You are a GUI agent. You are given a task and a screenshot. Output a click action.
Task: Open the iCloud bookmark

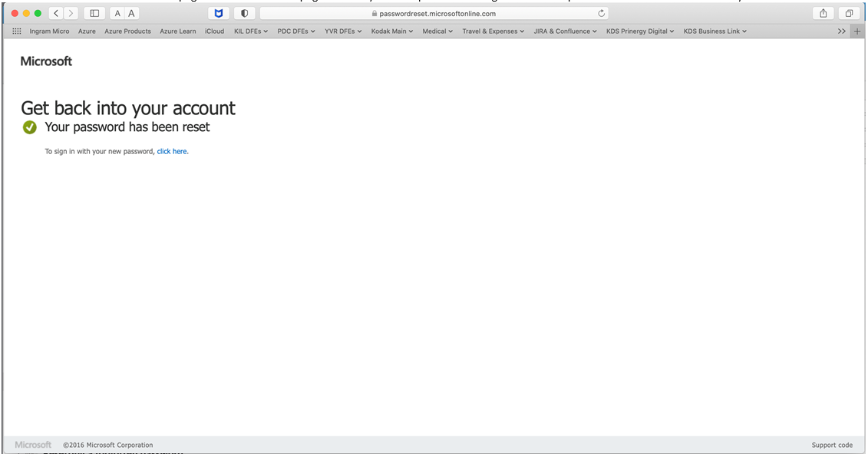pos(214,31)
